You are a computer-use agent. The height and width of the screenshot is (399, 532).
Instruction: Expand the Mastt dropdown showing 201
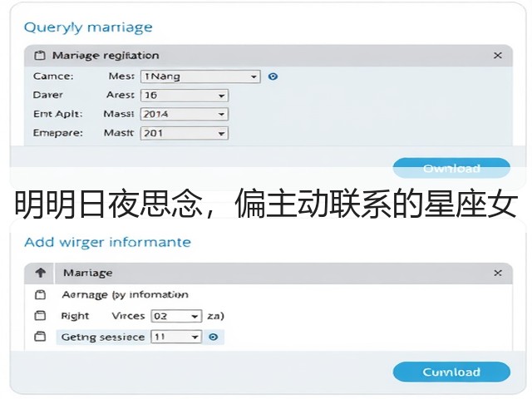click(x=185, y=133)
